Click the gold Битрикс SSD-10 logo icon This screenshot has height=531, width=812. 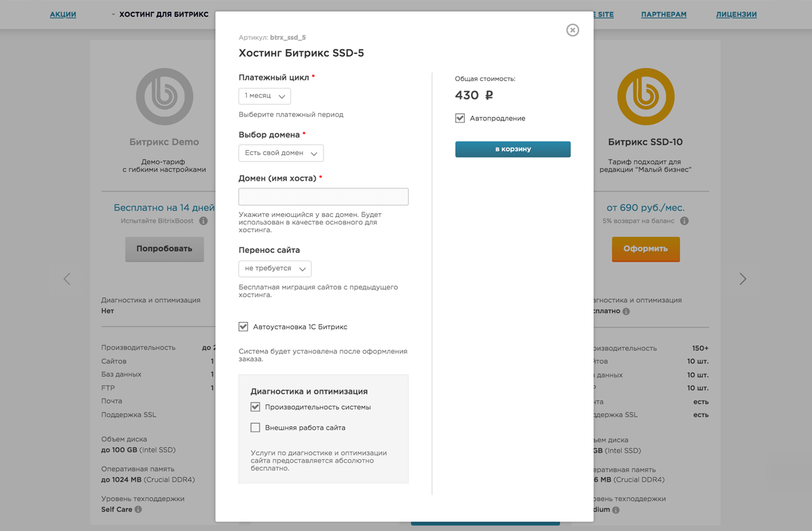646,96
